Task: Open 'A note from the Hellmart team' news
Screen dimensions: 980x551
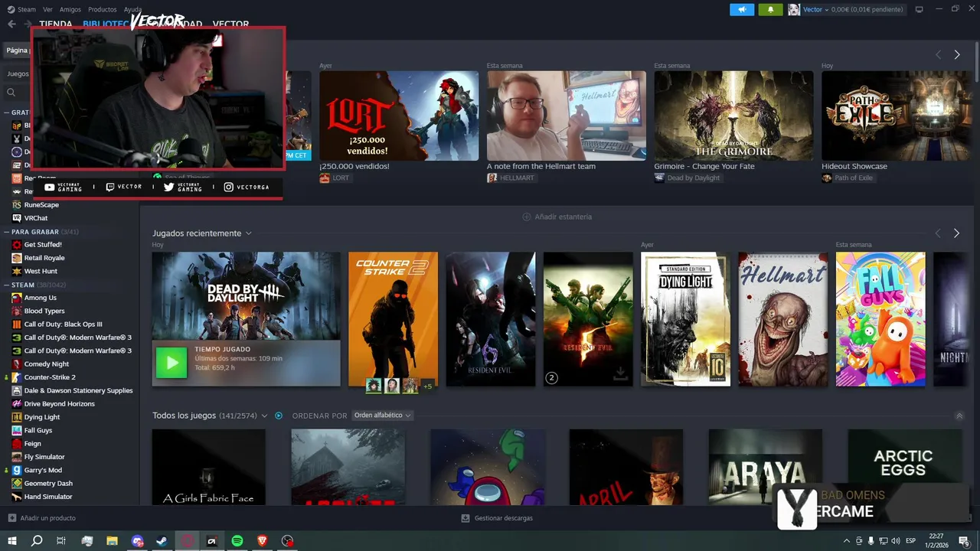Action: click(x=541, y=166)
